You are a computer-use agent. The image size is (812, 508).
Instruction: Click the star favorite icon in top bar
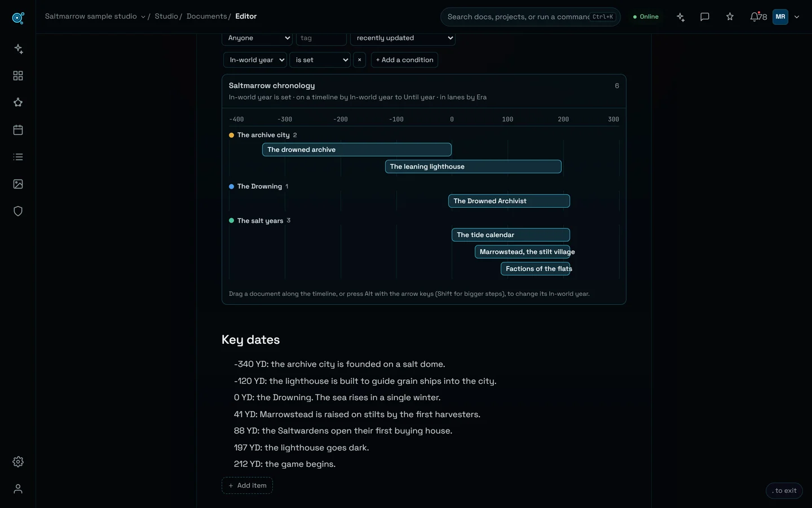pyautogui.click(x=730, y=17)
